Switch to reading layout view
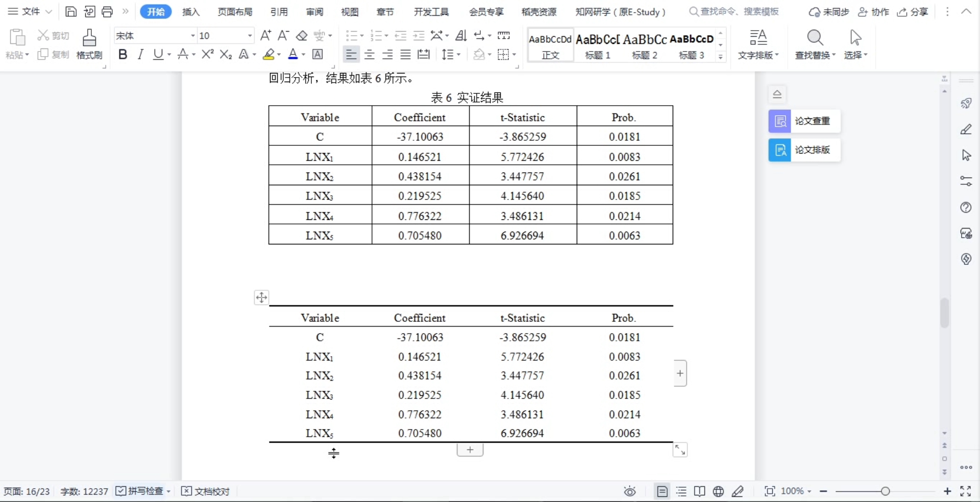The width and height of the screenshot is (980, 502). pyautogui.click(x=700, y=491)
